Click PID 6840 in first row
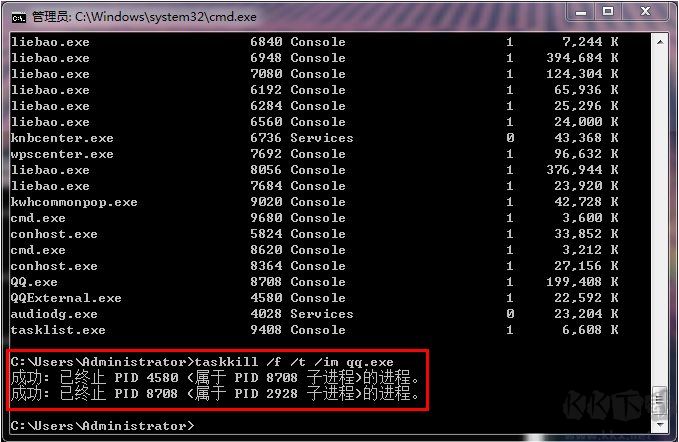 (266, 42)
